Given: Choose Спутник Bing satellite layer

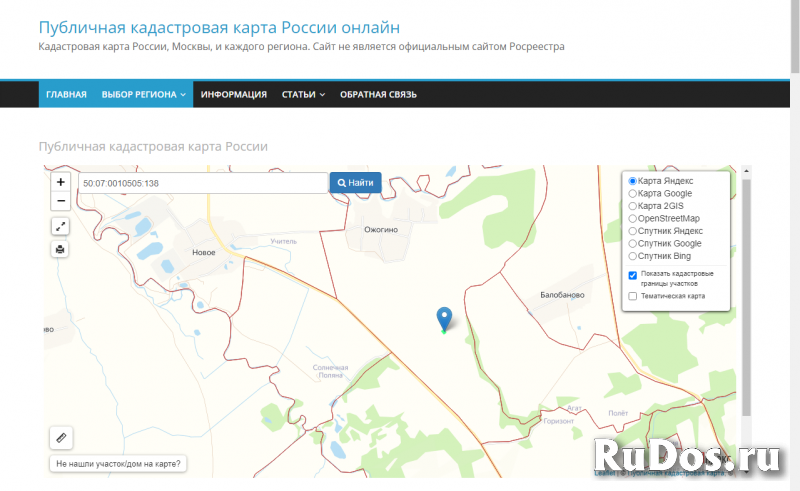Looking at the screenshot, I should [x=632, y=256].
